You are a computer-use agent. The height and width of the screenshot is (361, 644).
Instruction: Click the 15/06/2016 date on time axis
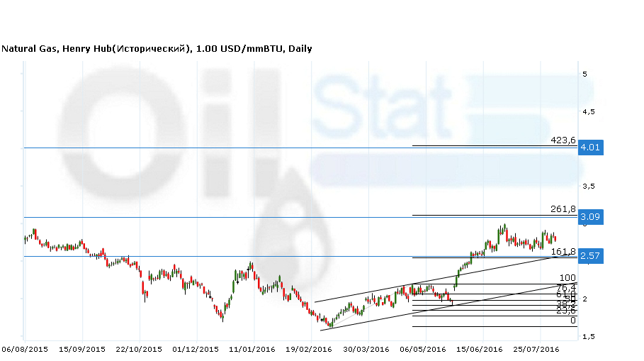480,349
